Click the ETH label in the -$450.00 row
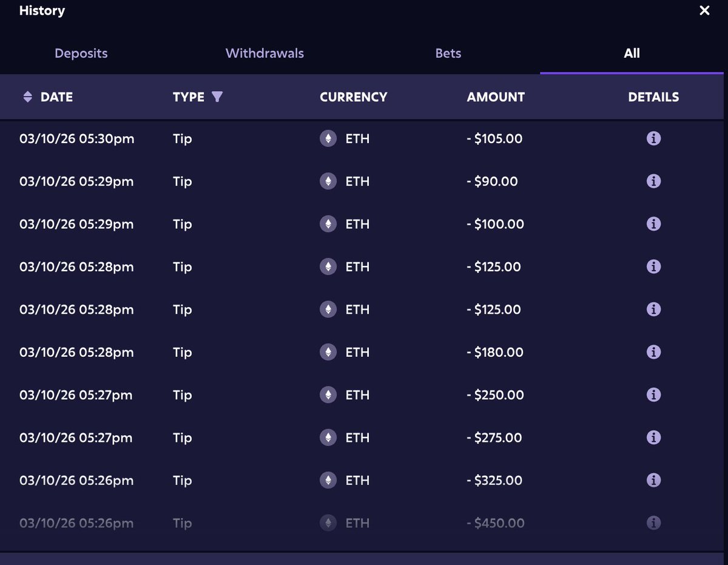728x565 pixels. tap(357, 523)
